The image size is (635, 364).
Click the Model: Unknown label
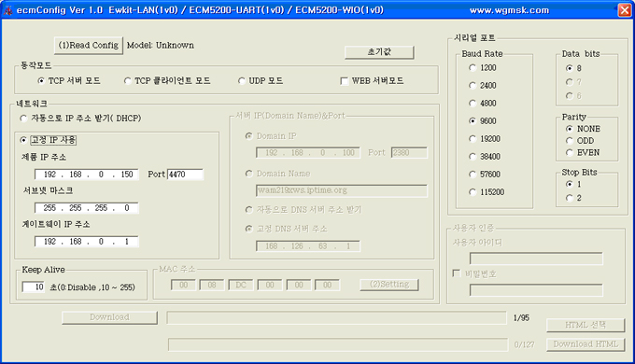click(161, 46)
